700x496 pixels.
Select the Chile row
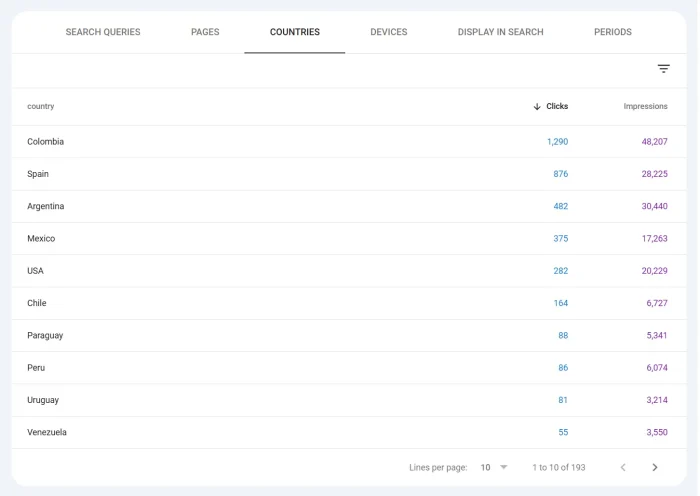[349, 303]
